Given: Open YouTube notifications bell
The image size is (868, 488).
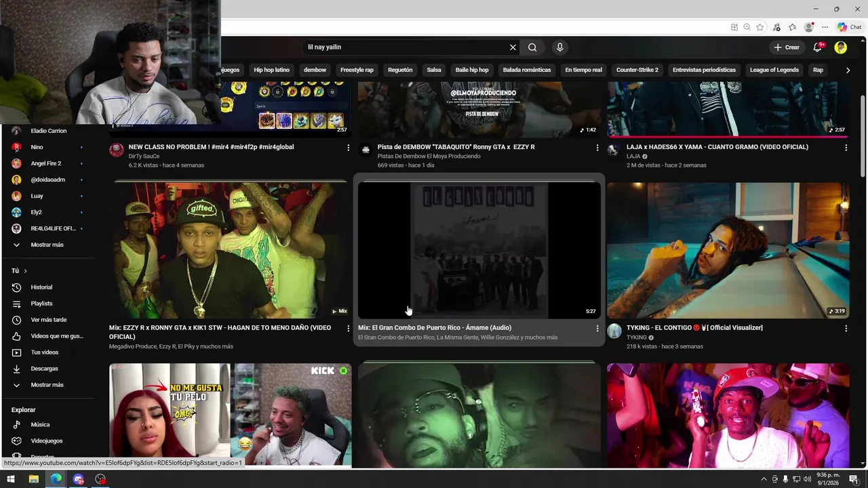Looking at the screenshot, I should (818, 47).
